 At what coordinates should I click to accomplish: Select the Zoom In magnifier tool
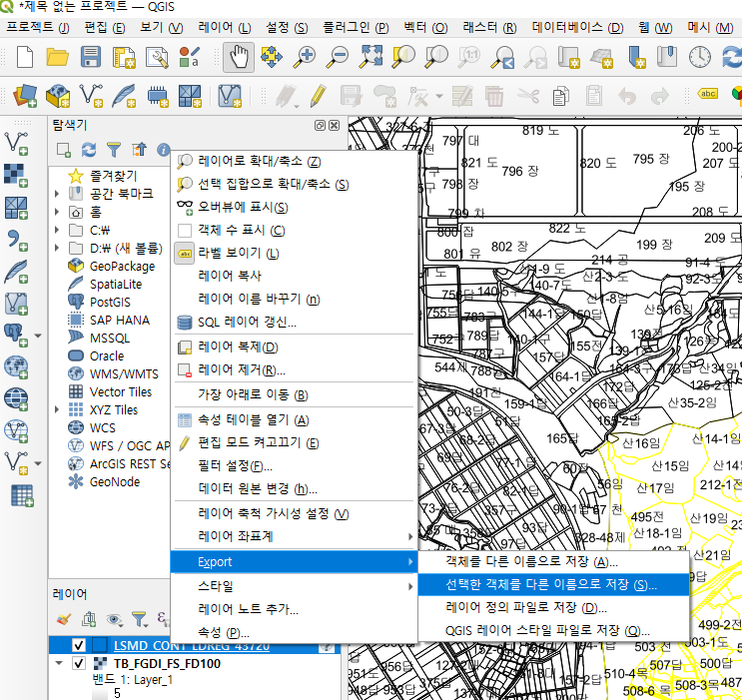click(305, 57)
